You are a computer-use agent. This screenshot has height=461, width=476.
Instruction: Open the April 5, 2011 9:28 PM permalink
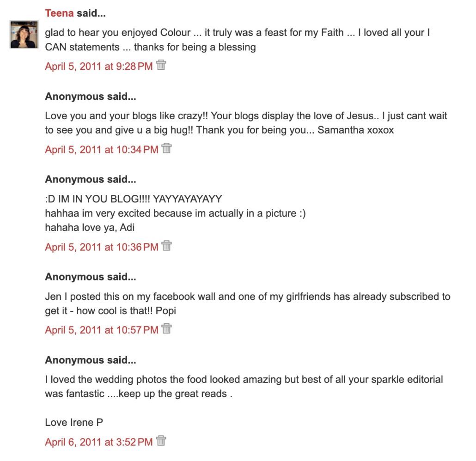98,66
